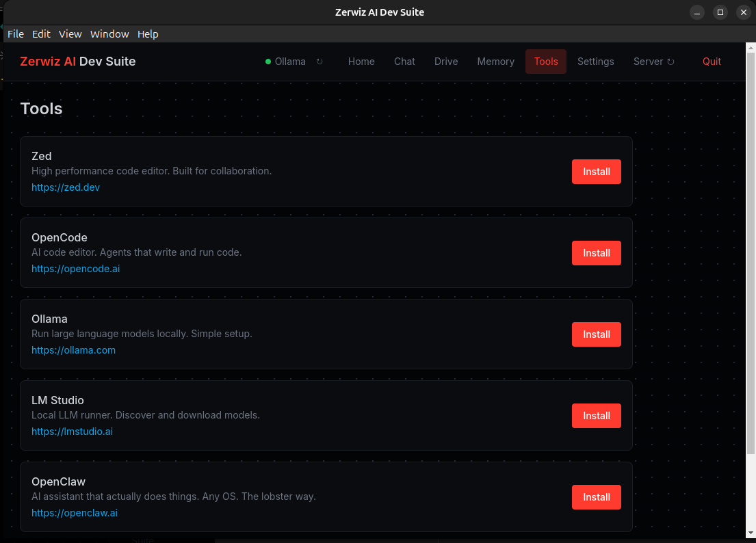Switch to the Chat tab
This screenshot has width=756, height=543.
[404, 61]
